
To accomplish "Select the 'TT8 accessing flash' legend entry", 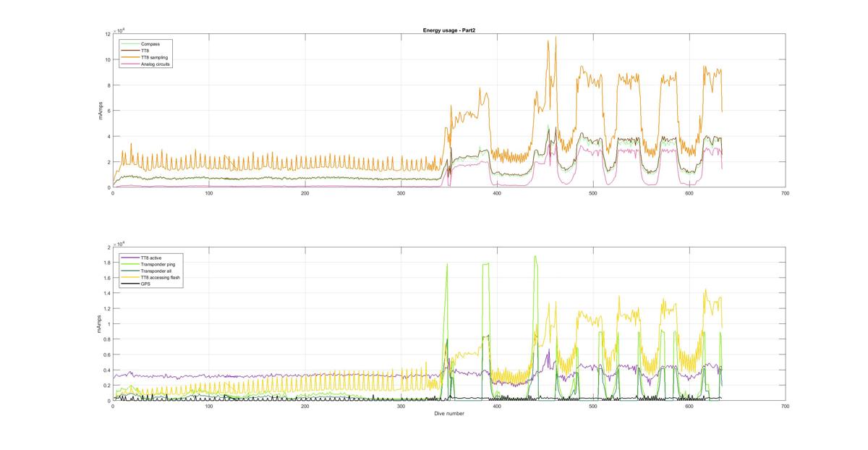I will [161, 277].
